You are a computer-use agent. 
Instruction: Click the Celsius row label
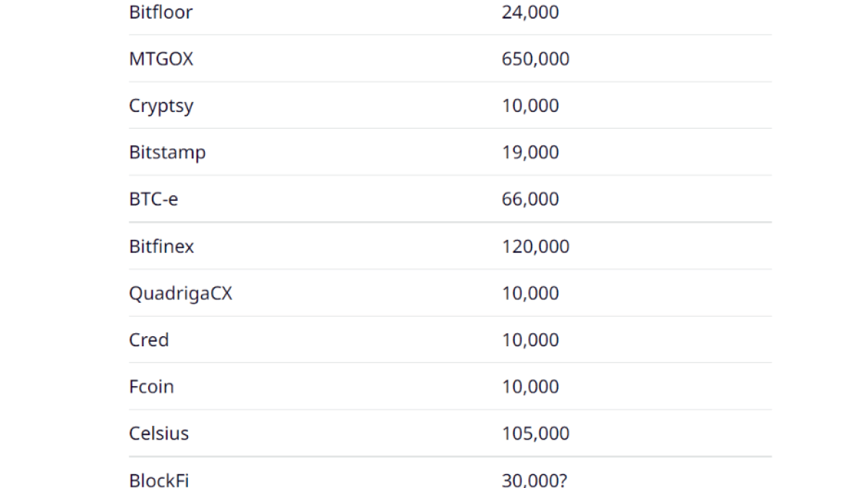(x=158, y=434)
